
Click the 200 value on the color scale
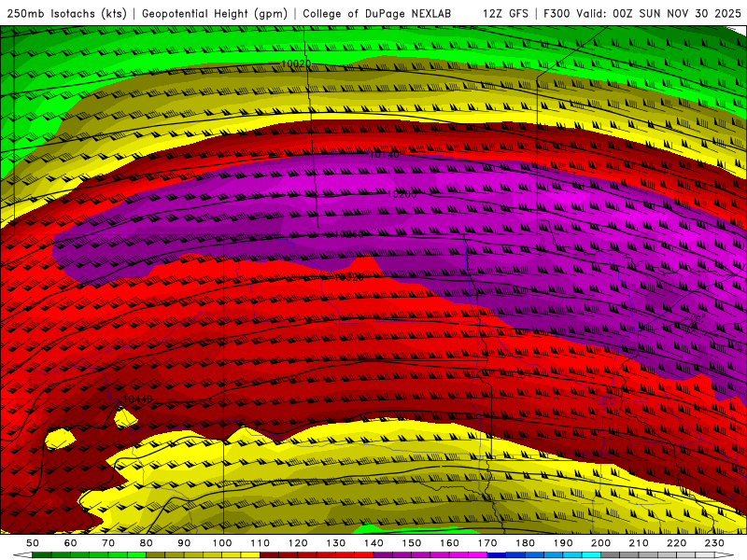click(x=600, y=543)
